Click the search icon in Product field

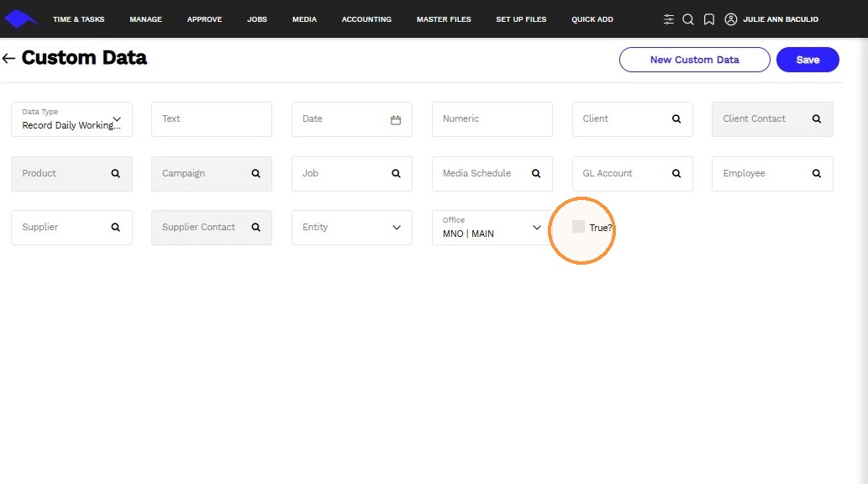(x=116, y=173)
